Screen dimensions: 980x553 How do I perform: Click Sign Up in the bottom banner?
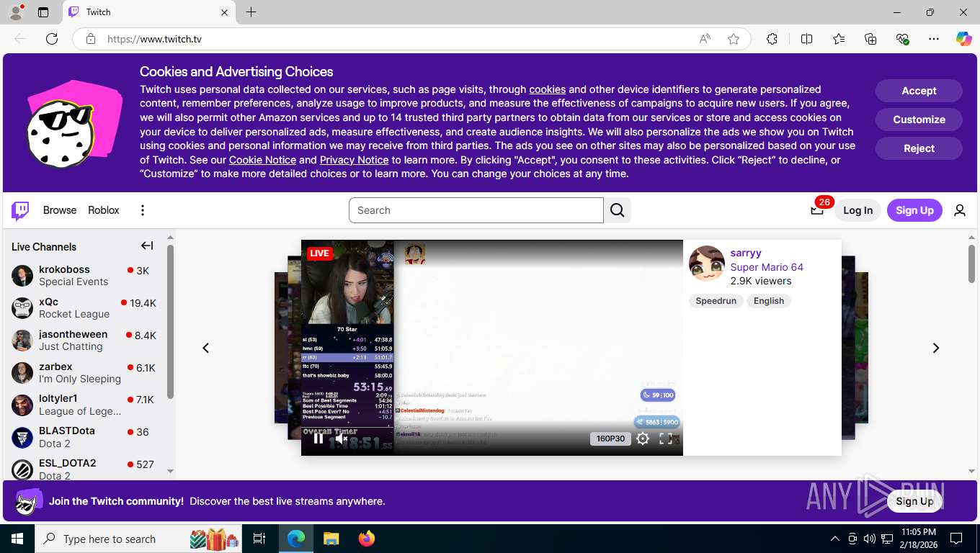point(914,501)
